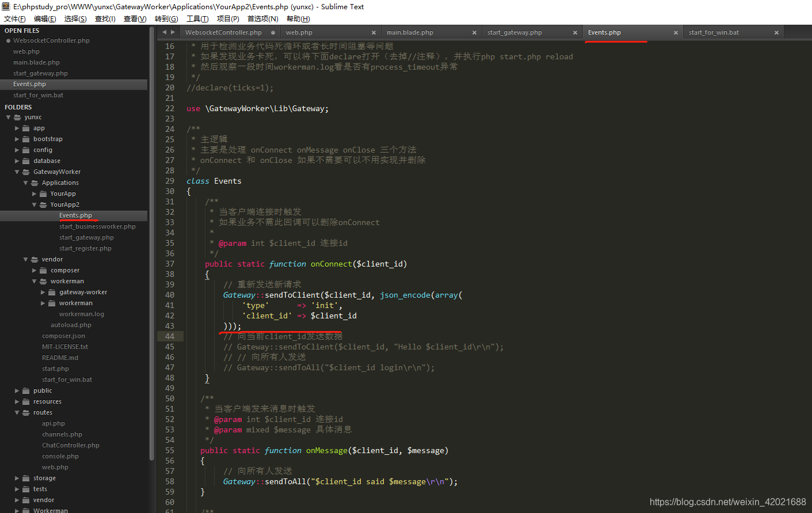Expand the YourApp folder

pos(34,193)
